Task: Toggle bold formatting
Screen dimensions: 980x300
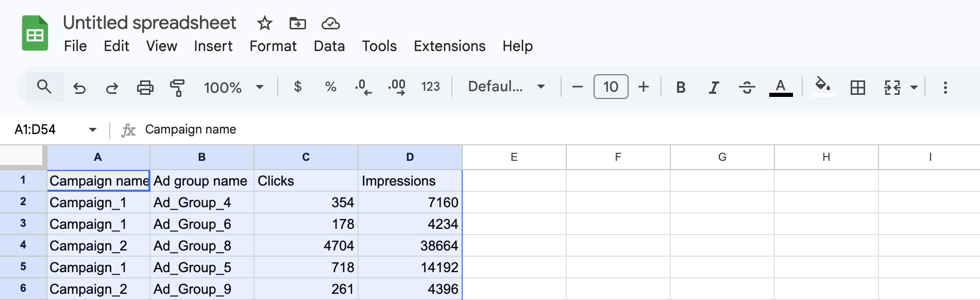Action: pos(681,88)
